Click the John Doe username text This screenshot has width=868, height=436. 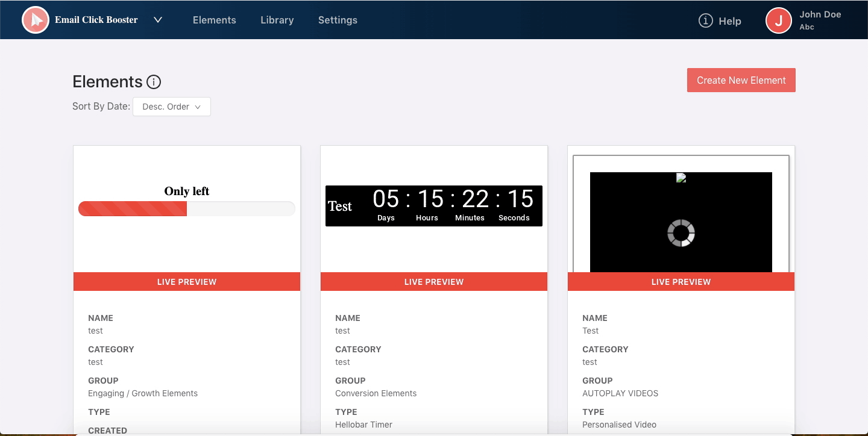[x=820, y=14]
